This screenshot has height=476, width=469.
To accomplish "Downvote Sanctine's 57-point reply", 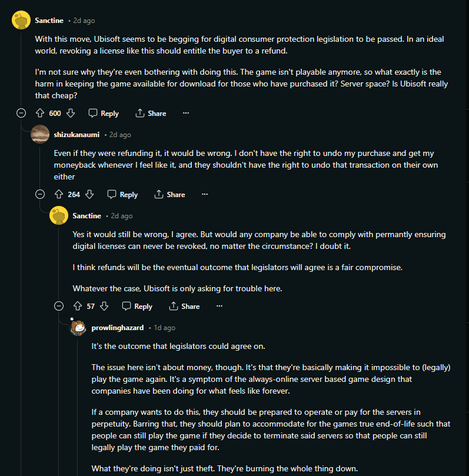I will click(104, 306).
